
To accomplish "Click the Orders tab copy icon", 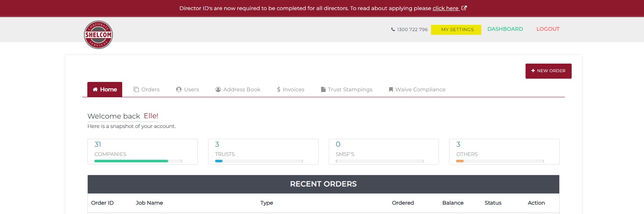I will (x=136, y=89).
